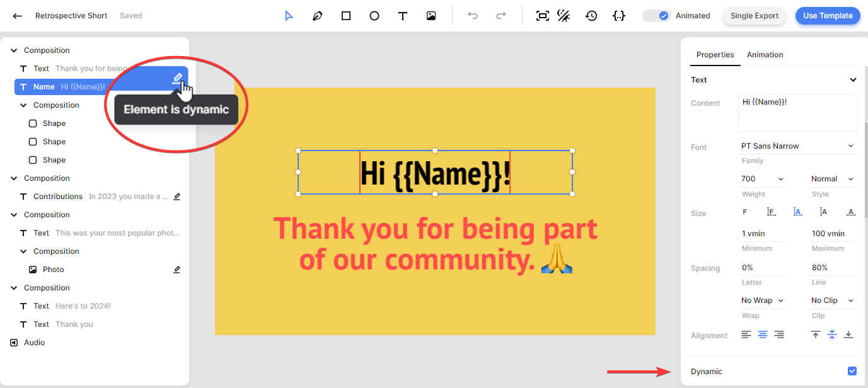Select the Ellipse shape tool
Image resolution: width=868 pixels, height=388 pixels.
point(374,16)
